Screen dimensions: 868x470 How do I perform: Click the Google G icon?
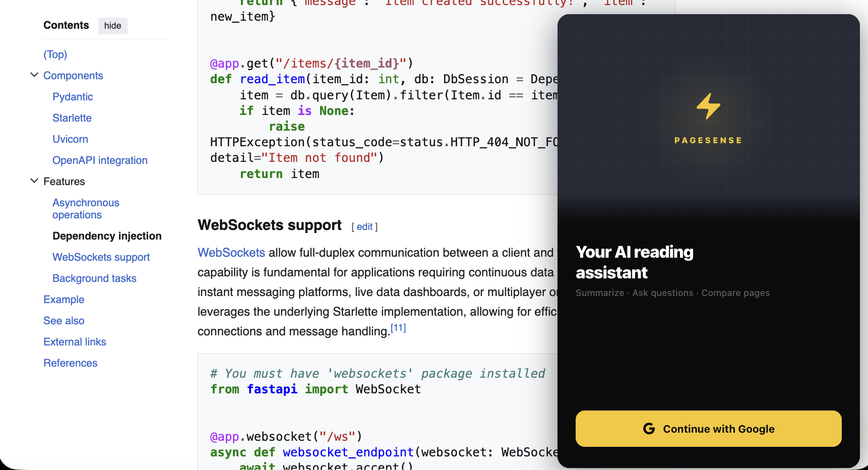pos(649,429)
